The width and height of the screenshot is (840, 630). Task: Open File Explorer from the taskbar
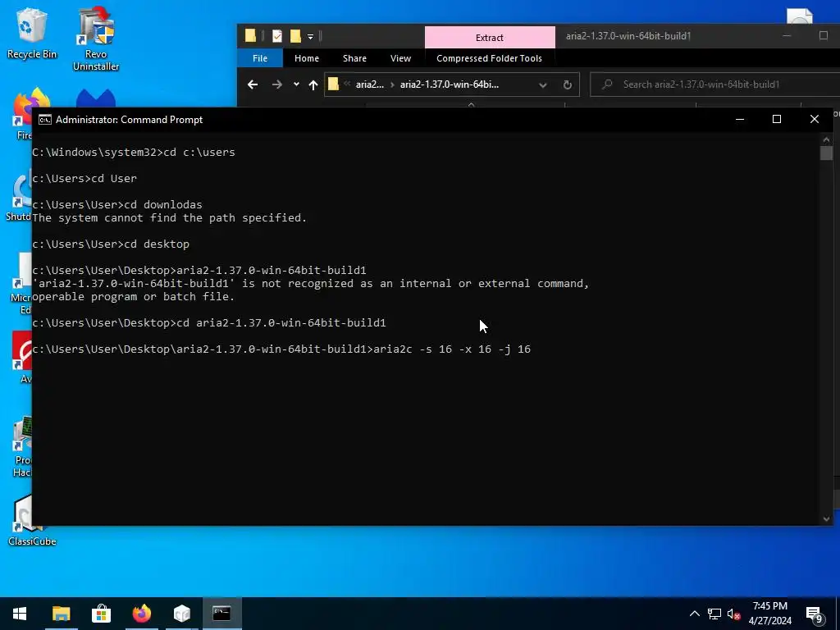tap(61, 614)
